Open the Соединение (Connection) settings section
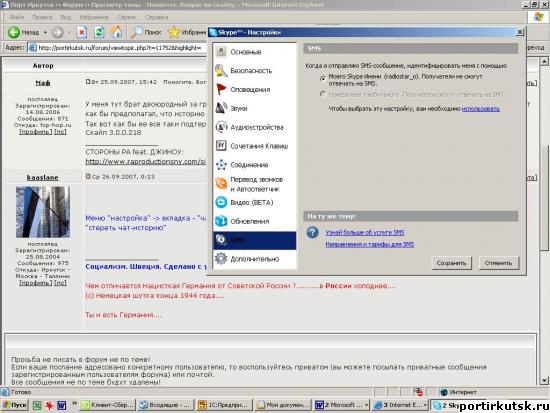This screenshot has height=413, width=550. pos(254,165)
